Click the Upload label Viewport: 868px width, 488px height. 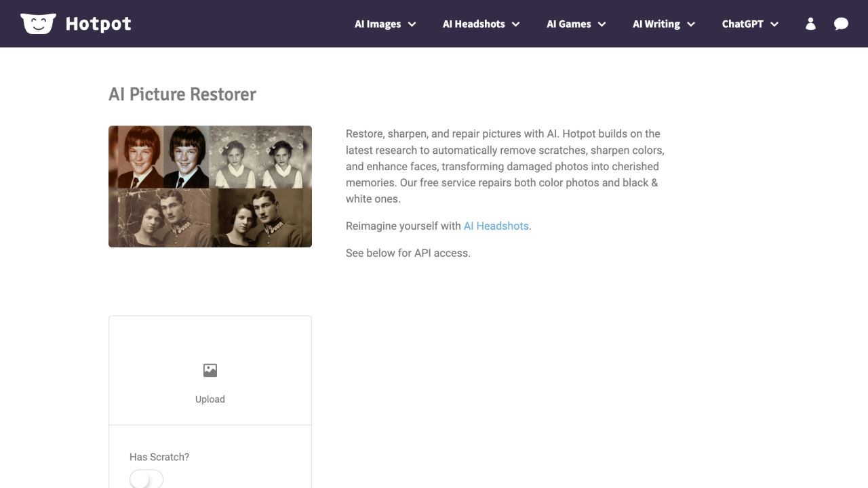click(x=210, y=399)
